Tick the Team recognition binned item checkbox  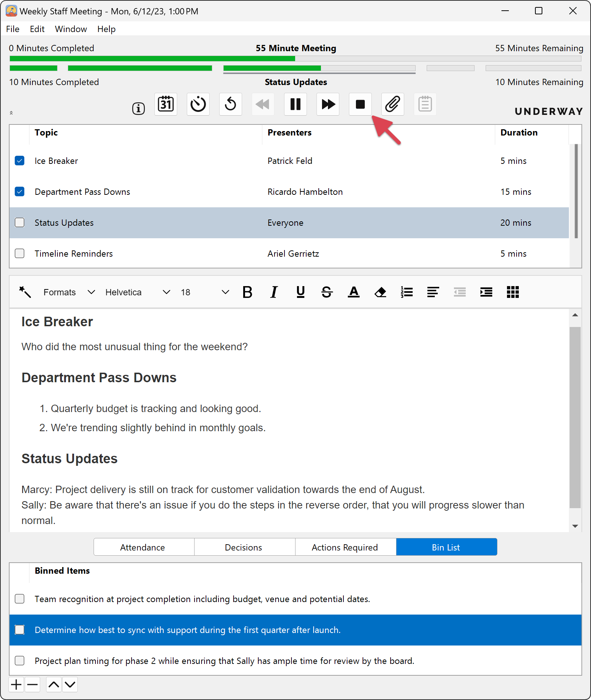point(20,599)
